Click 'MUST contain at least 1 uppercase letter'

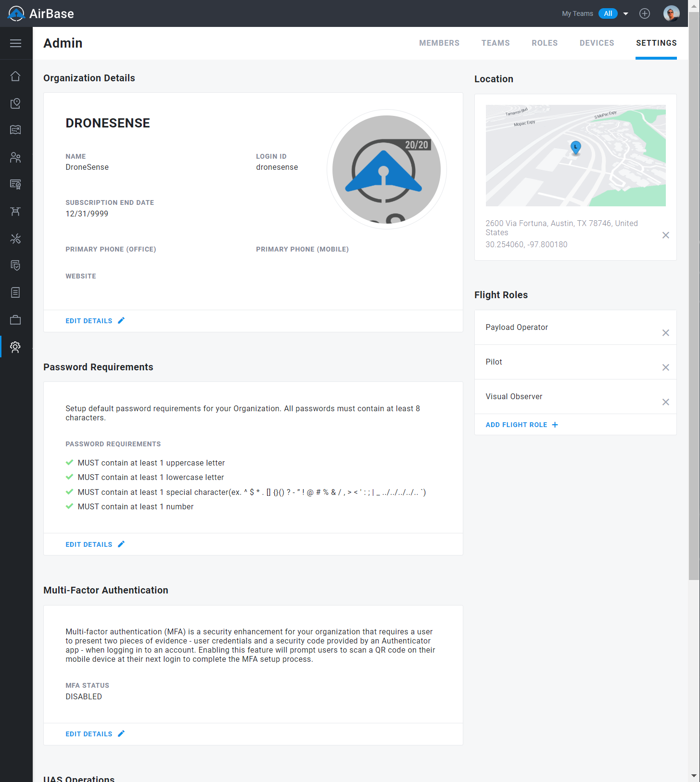tap(151, 463)
